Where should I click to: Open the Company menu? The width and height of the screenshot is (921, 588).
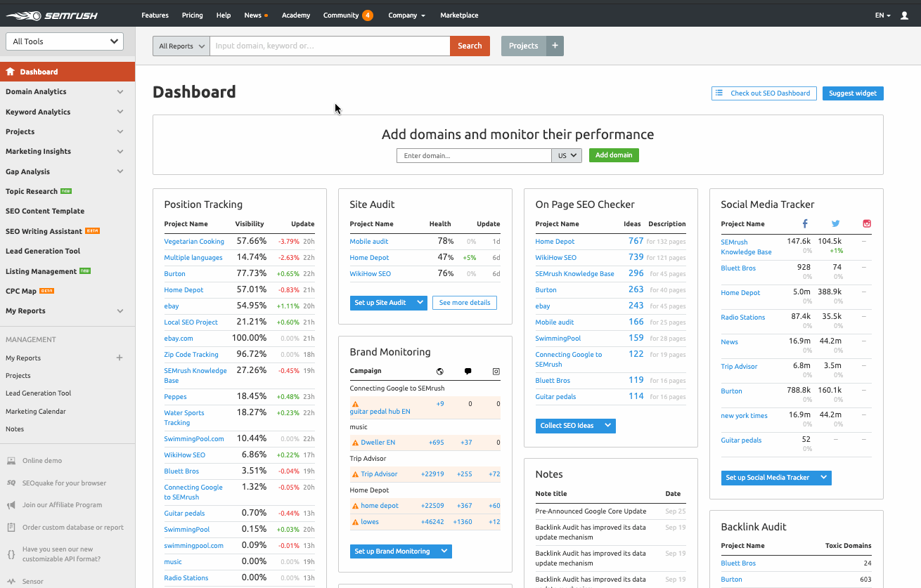click(406, 15)
